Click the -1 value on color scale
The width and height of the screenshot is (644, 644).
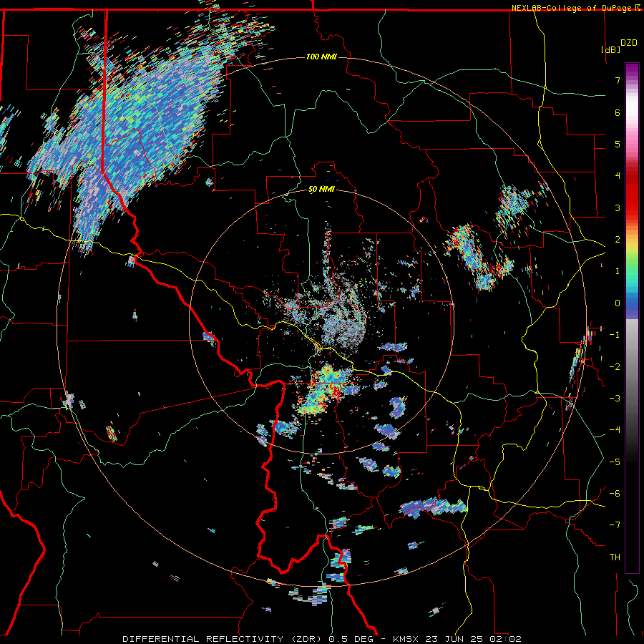point(615,335)
